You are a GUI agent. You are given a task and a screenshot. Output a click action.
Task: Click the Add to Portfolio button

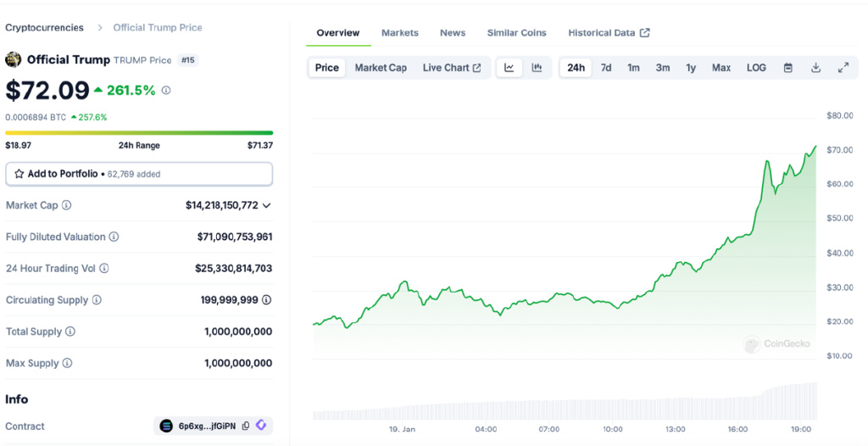[x=139, y=174]
